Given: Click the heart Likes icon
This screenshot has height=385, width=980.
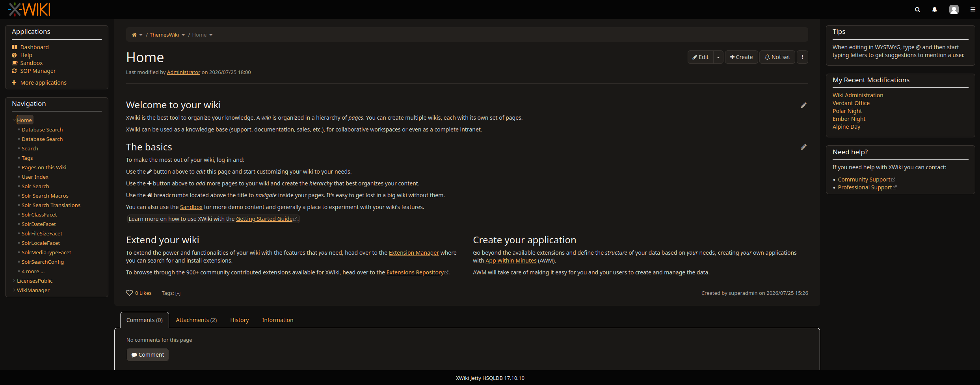Looking at the screenshot, I should click(x=129, y=293).
